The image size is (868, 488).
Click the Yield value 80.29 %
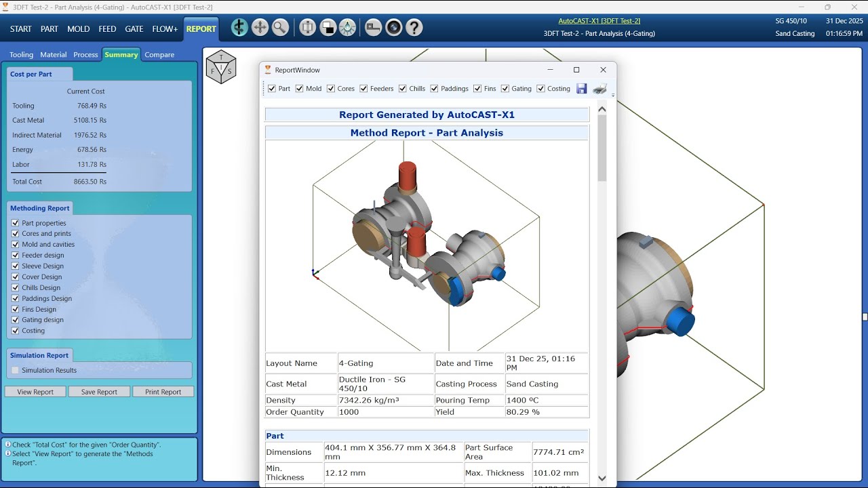(x=523, y=412)
